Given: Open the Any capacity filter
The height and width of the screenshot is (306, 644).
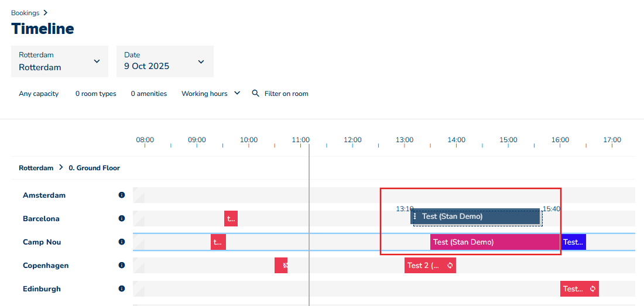Looking at the screenshot, I should coord(39,94).
